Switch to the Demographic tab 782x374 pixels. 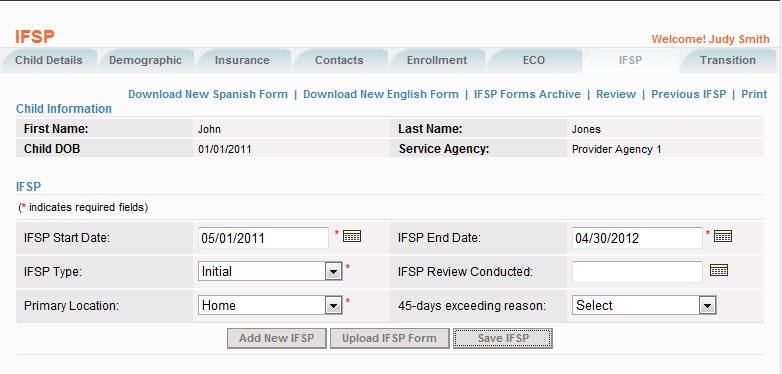coord(146,61)
